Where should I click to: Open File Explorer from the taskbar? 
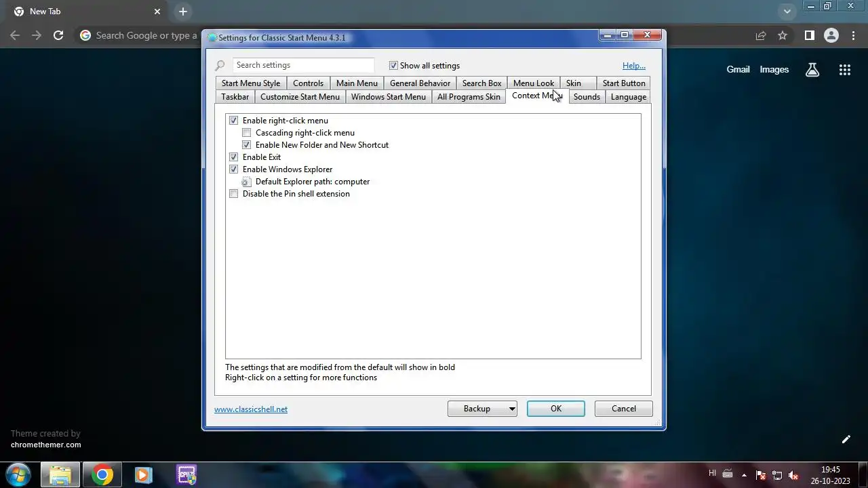60,474
